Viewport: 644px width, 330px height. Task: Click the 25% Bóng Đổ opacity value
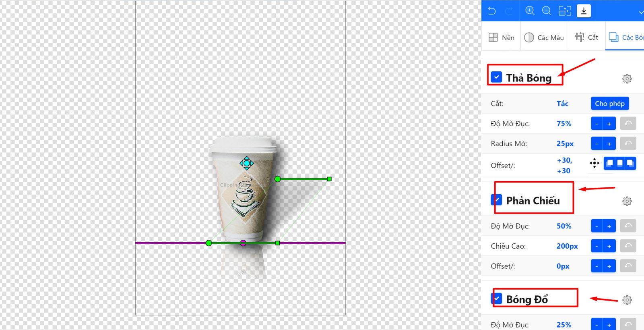point(564,324)
